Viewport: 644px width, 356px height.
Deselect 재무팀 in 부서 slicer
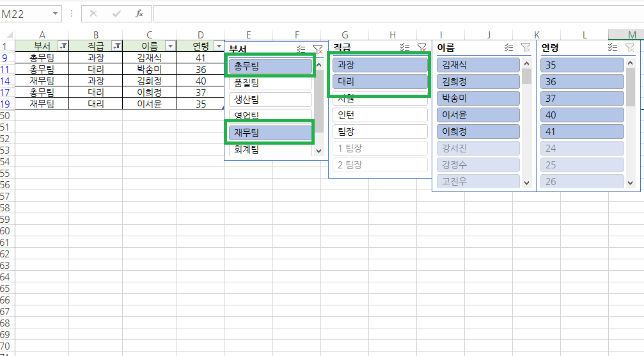pyautogui.click(x=271, y=133)
